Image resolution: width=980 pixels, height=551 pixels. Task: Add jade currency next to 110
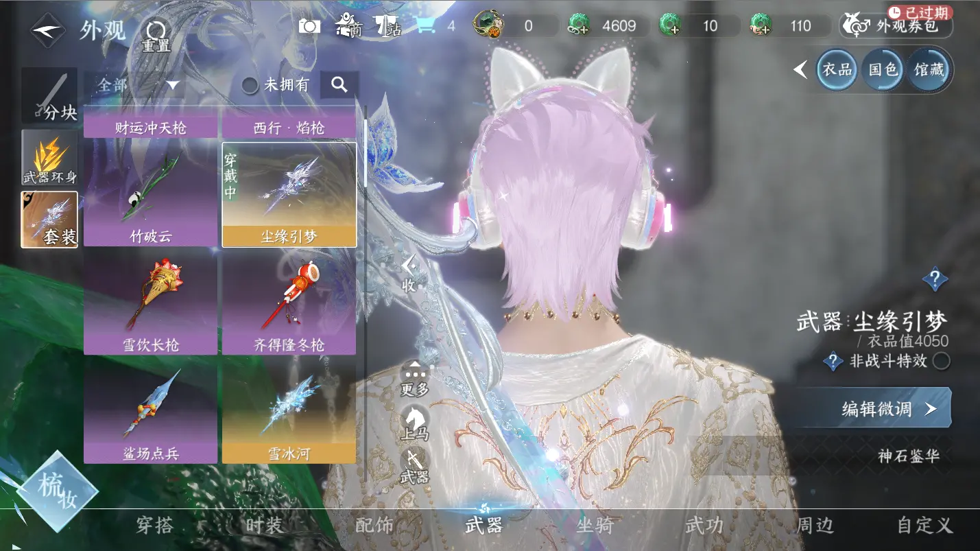click(760, 26)
